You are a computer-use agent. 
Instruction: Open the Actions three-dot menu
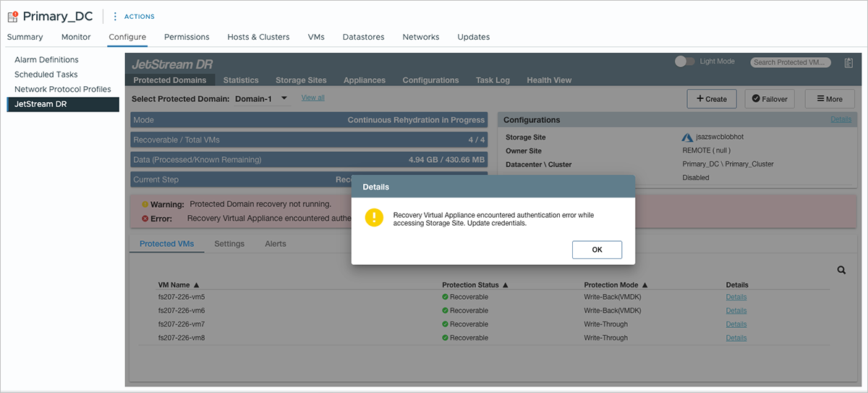click(x=115, y=16)
